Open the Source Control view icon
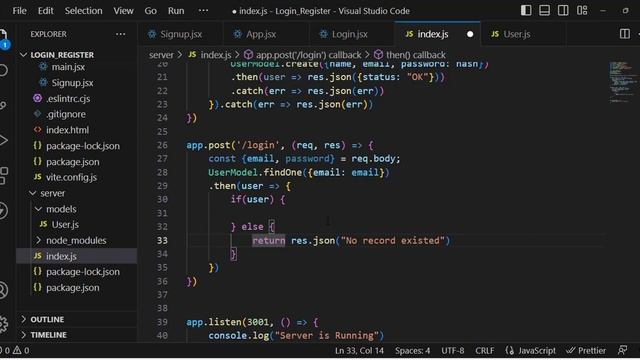 (x=3, y=105)
